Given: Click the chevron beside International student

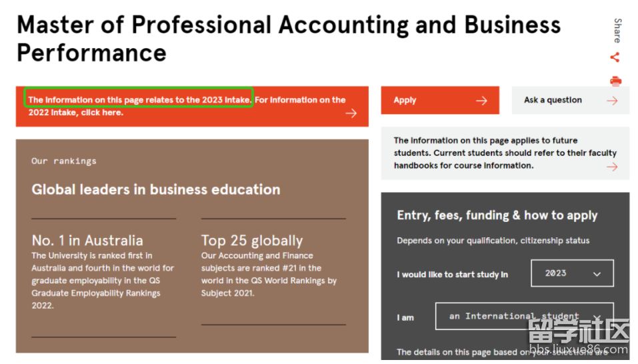Looking at the screenshot, I should coord(597,317).
